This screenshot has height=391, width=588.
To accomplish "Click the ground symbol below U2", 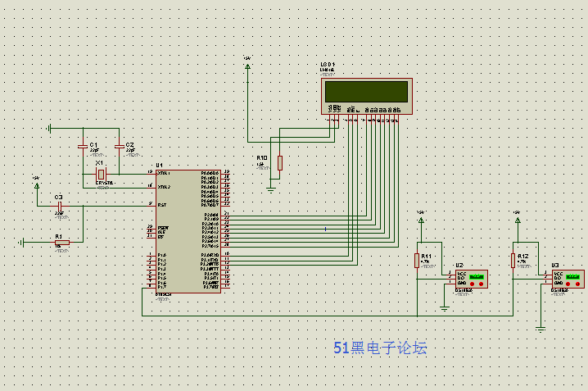I will coord(444,307).
